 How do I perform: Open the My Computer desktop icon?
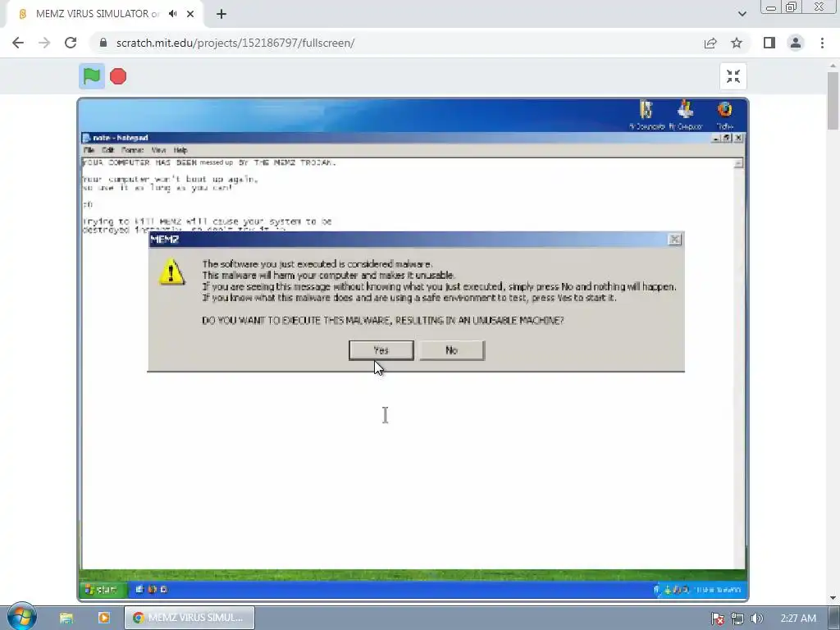click(686, 115)
